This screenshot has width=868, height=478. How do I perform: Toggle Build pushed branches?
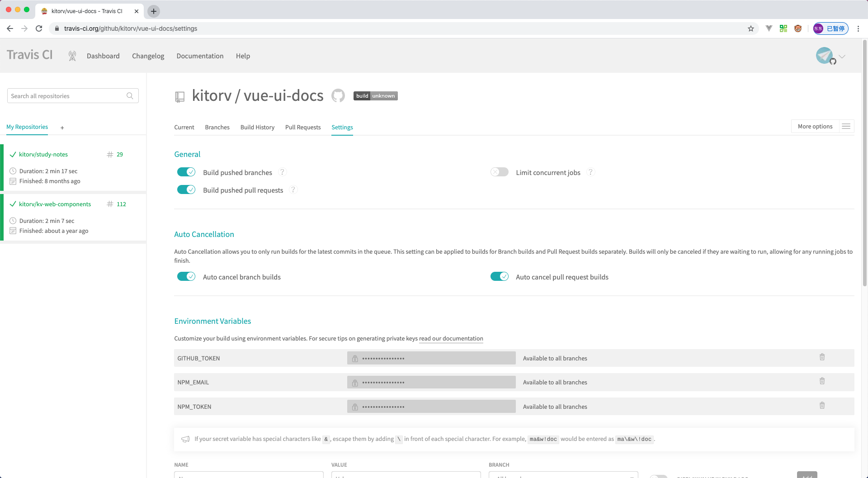coord(186,172)
